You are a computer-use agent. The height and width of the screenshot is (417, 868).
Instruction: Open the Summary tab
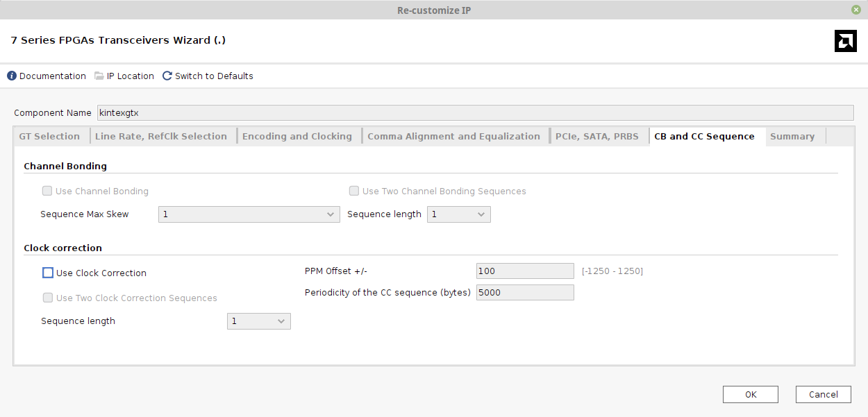792,136
